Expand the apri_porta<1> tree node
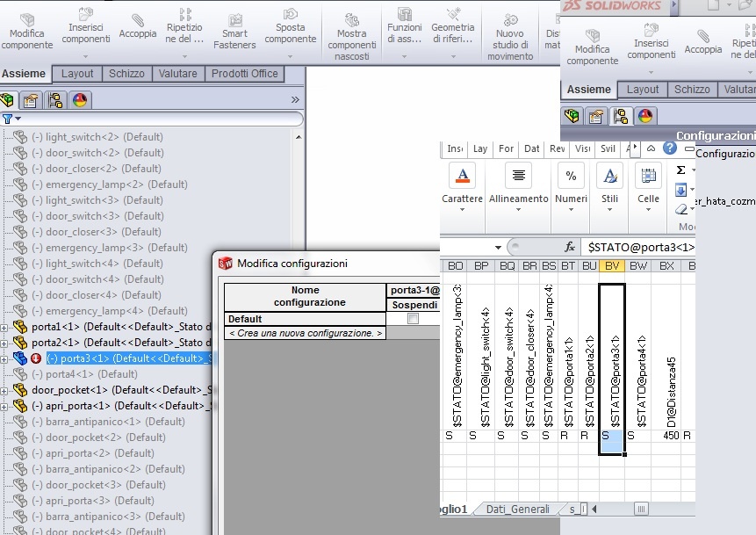The width and height of the screenshot is (756, 535). click(x=4, y=407)
